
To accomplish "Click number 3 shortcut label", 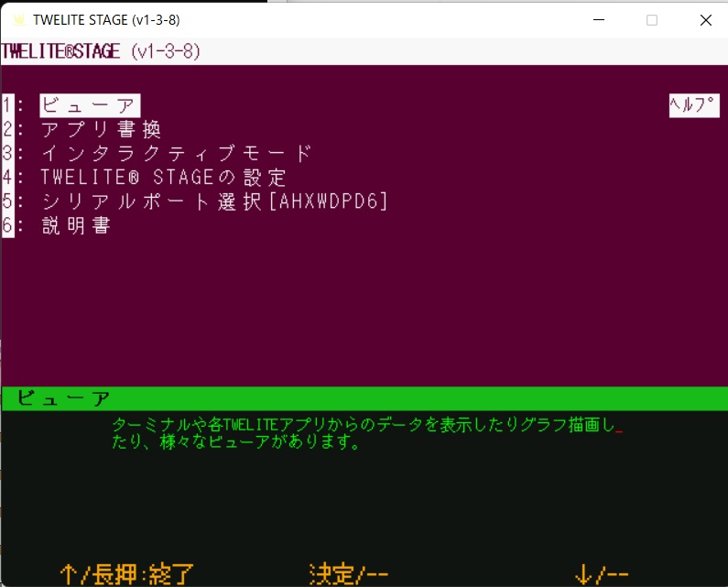I will 8,153.
